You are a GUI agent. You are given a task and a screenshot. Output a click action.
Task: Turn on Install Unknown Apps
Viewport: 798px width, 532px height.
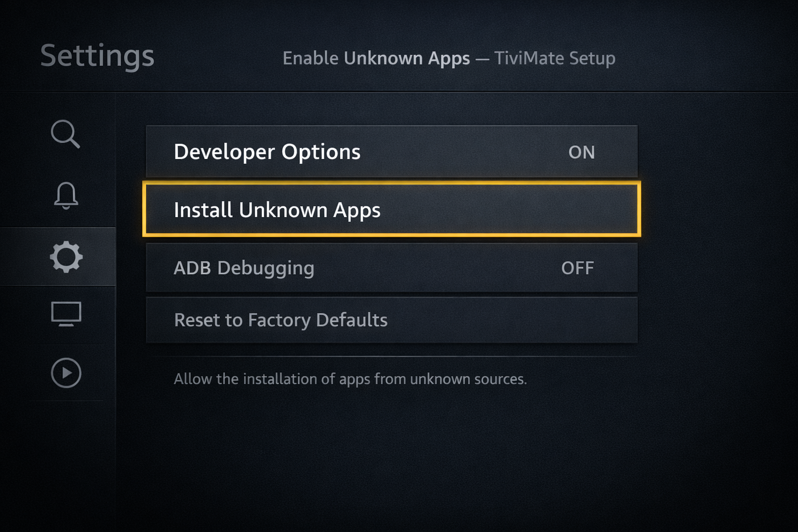[x=392, y=210]
